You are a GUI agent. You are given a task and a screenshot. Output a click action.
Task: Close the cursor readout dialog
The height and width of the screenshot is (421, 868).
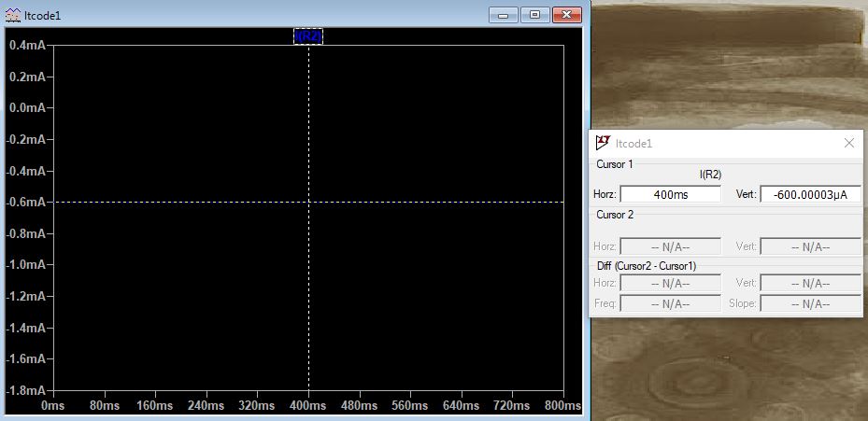848,143
